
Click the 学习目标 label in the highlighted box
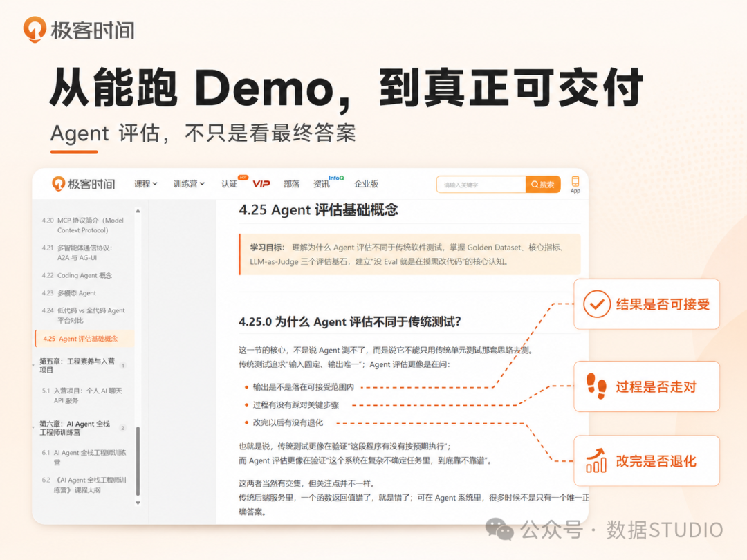(x=267, y=247)
